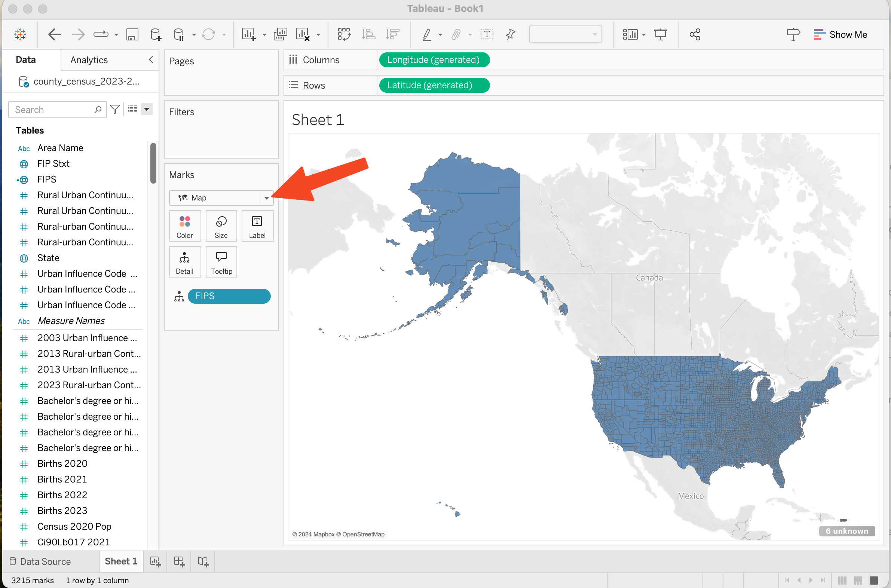Select the Census 2020 Pop measure
The width and height of the screenshot is (891, 588).
74,527
